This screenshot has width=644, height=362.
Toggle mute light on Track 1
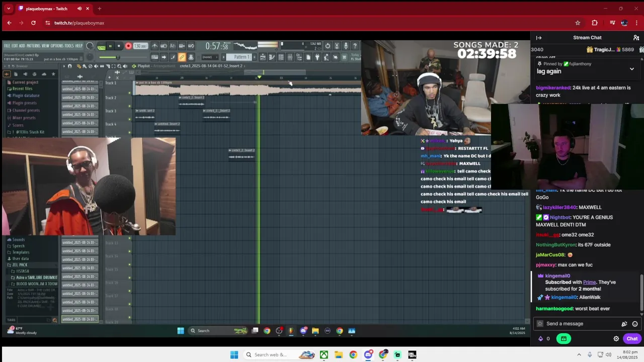pos(129,93)
